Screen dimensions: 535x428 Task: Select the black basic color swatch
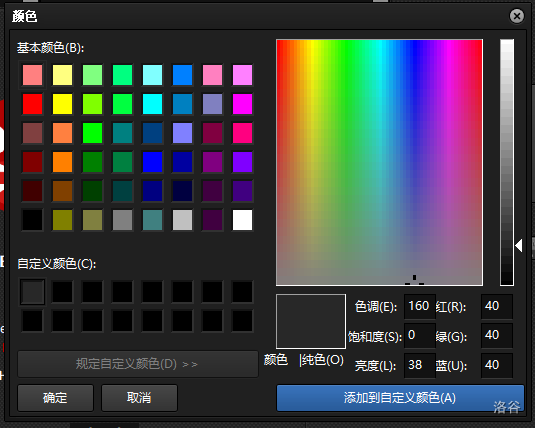[x=32, y=220]
